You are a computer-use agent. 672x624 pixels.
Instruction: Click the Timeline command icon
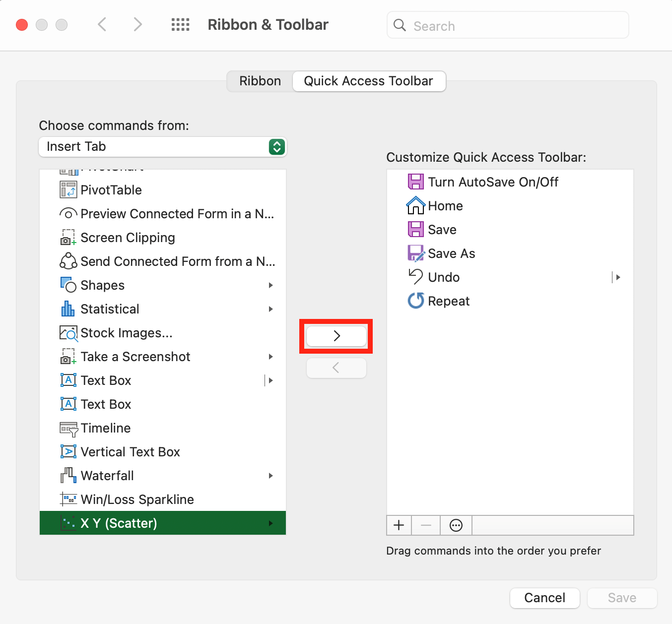point(68,428)
